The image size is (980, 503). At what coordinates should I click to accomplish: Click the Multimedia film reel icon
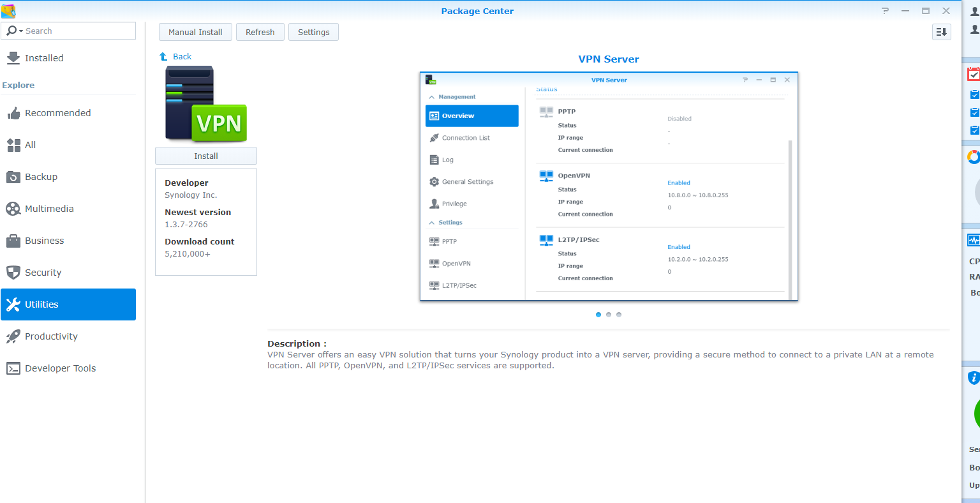(13, 209)
